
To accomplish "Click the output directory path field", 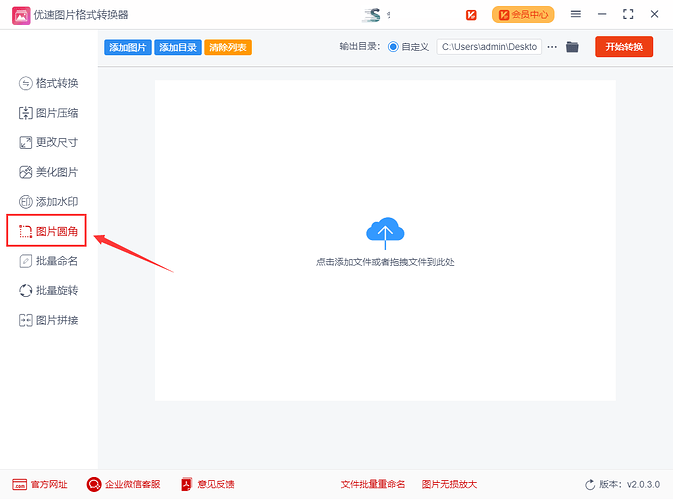I will tap(489, 47).
